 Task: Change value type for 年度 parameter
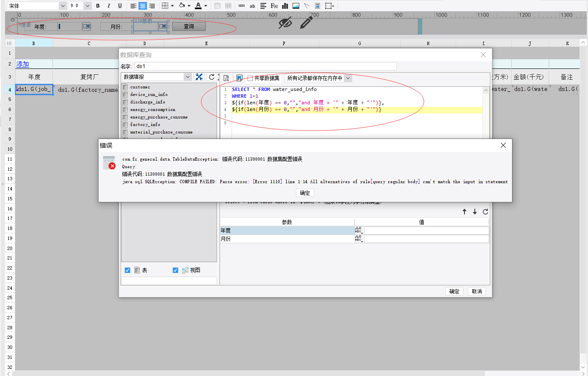359,230
